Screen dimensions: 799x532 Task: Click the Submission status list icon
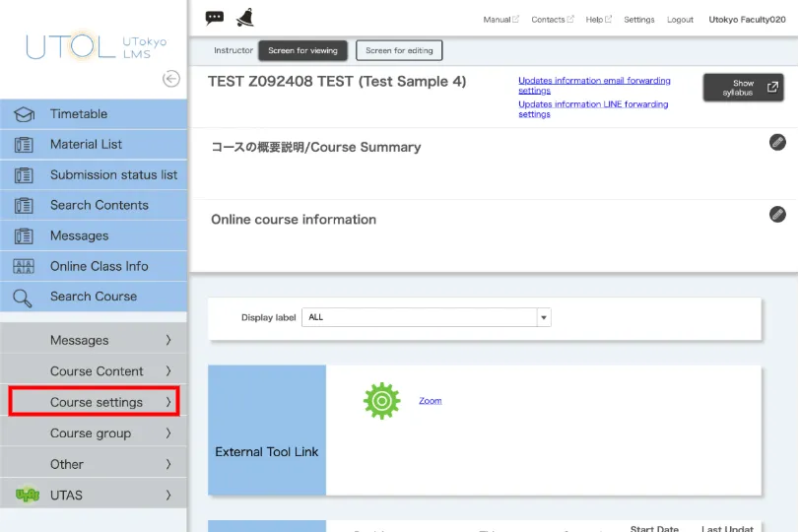click(x=24, y=175)
